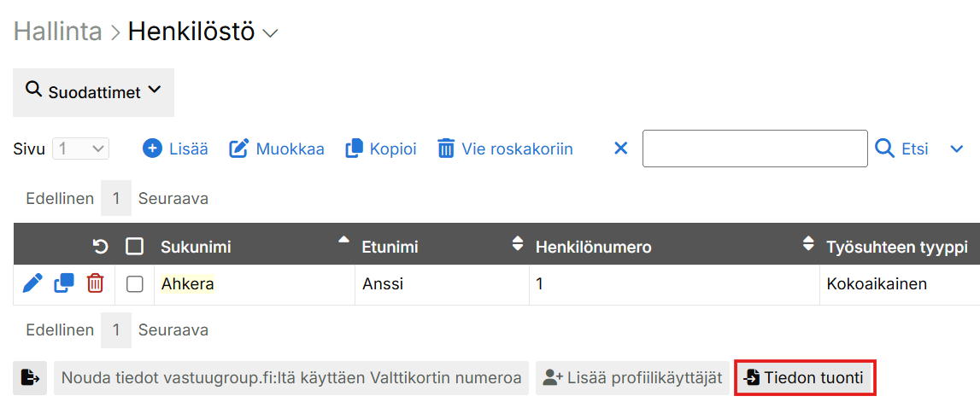Image resolution: width=980 pixels, height=408 pixels.
Task: Click the blue pencil edit icon for Ahkera
Action: [x=32, y=283]
